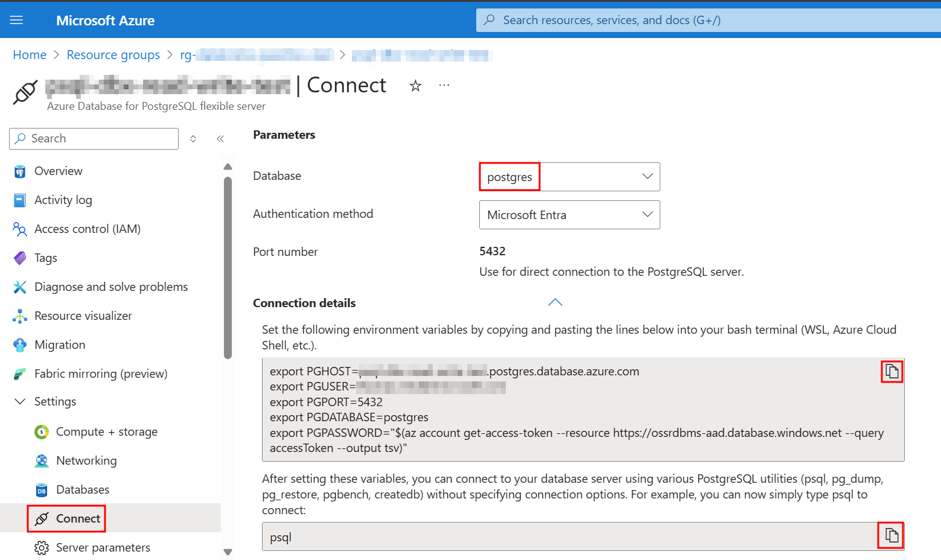
Task: Click the Activity log book icon
Action: pos(20,200)
